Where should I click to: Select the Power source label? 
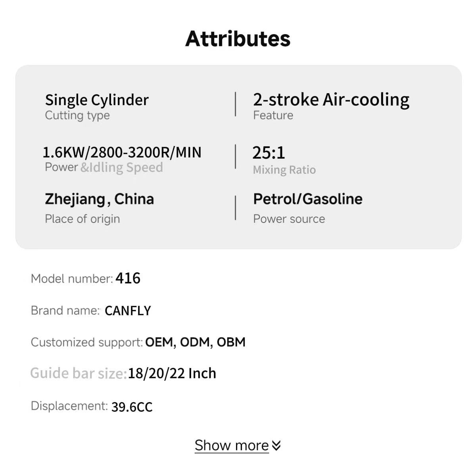tap(289, 219)
